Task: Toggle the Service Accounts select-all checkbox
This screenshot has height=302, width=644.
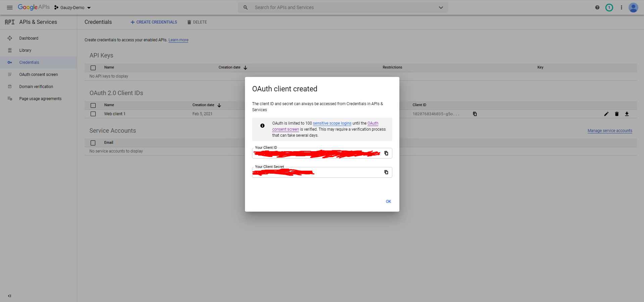Action: point(93,143)
